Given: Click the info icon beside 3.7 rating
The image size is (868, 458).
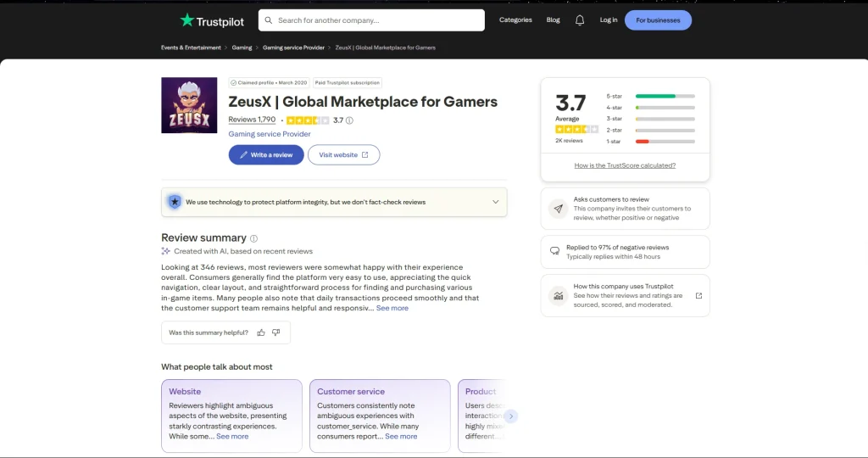Looking at the screenshot, I should point(349,120).
